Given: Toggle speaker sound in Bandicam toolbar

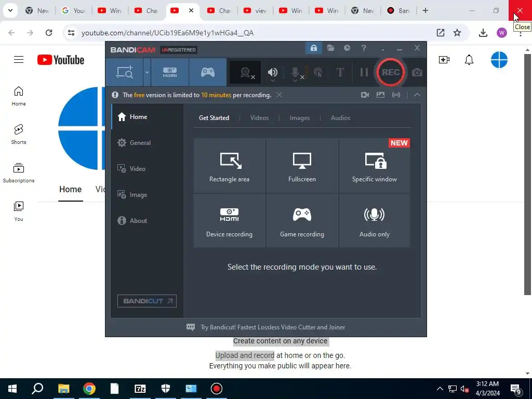Looking at the screenshot, I should coord(272,72).
